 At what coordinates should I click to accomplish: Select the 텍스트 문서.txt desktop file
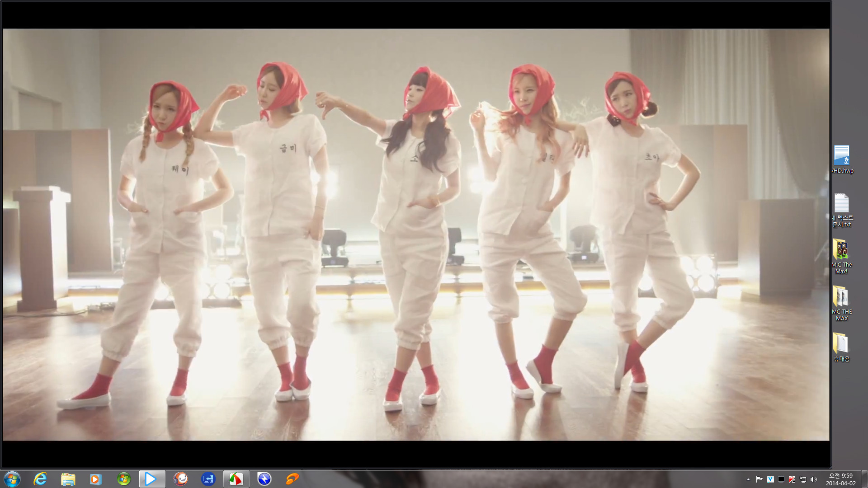coord(842,210)
